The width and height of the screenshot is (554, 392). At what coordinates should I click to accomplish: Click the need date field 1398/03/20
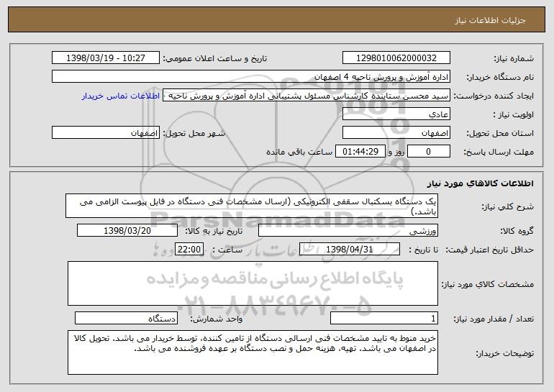pos(127,231)
